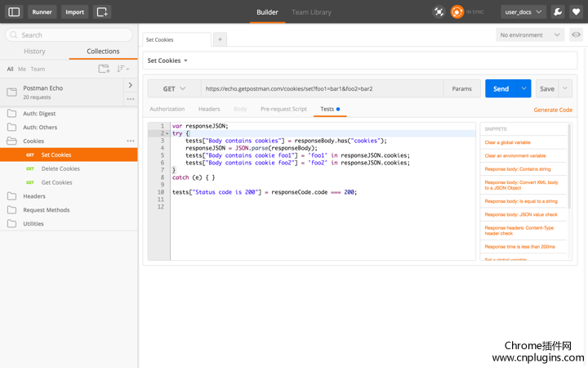Open the Save button dropdown arrow
Viewport: 588px width, 368px height.
click(565, 88)
